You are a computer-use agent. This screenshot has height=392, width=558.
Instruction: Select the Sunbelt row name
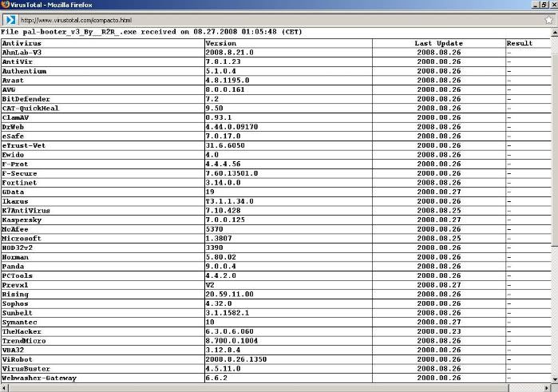click(17, 313)
